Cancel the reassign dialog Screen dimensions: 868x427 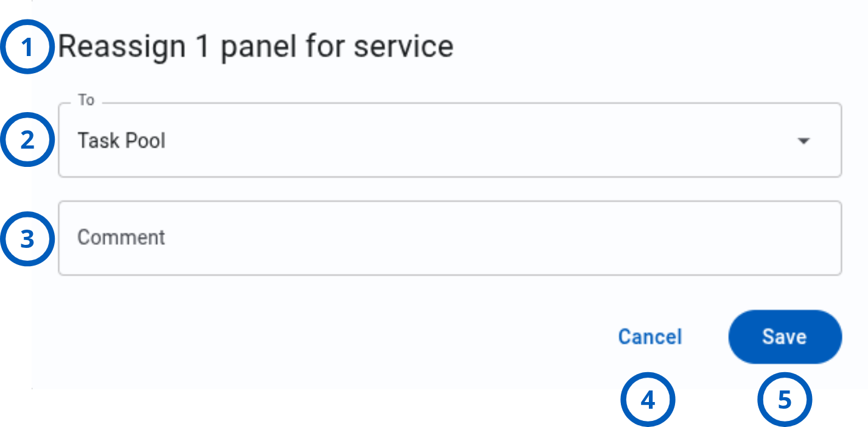click(x=650, y=337)
